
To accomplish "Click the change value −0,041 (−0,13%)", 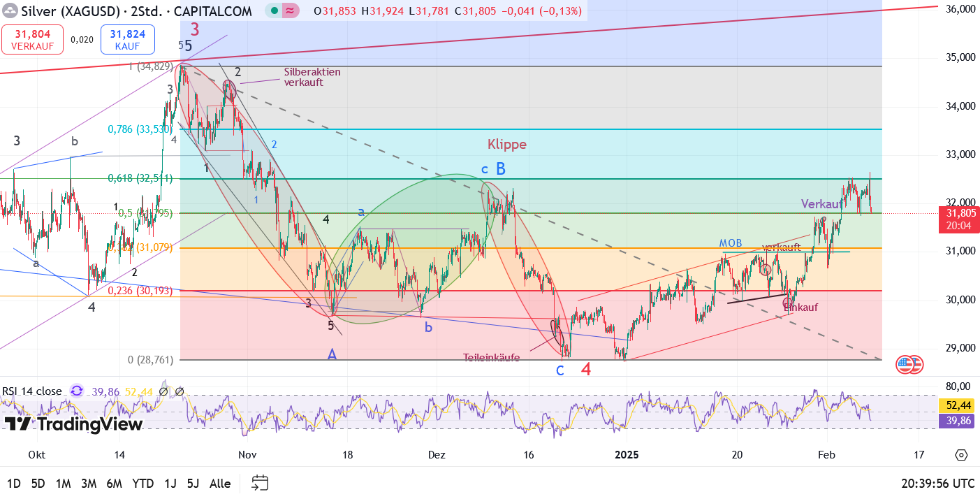I will pyautogui.click(x=543, y=11).
